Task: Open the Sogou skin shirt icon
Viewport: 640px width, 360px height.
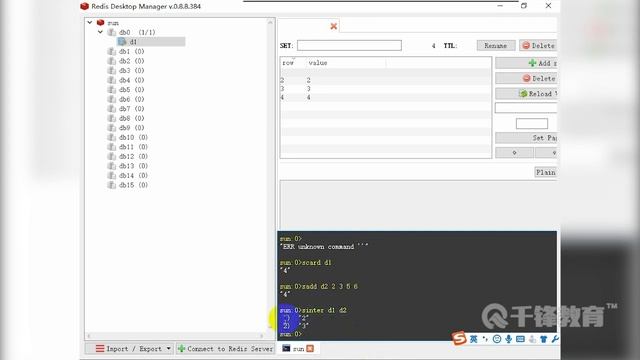Action: (544, 339)
